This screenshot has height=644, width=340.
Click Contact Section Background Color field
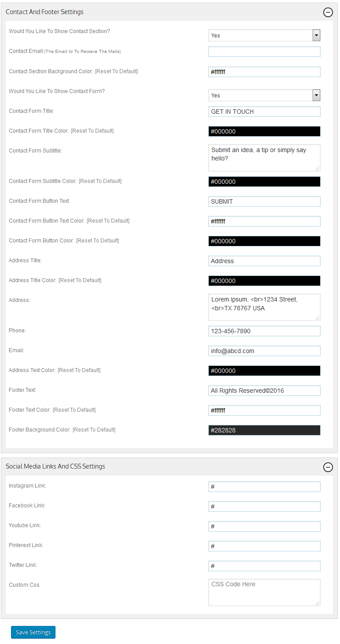point(264,72)
